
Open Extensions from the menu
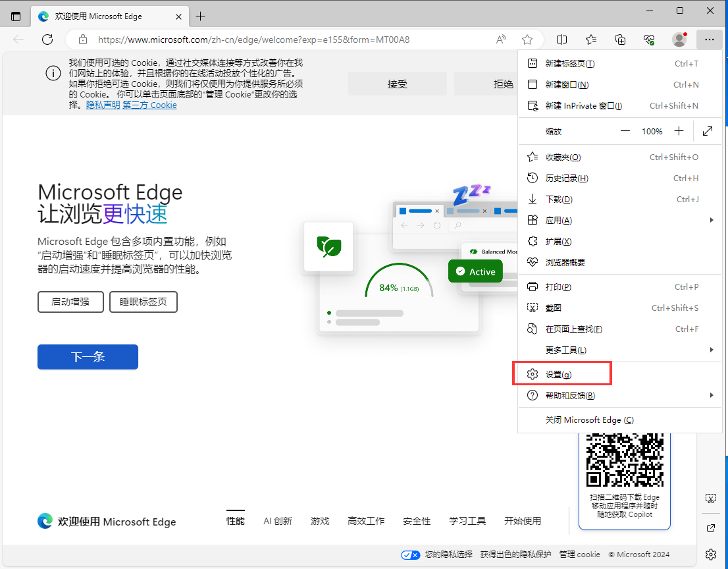coord(620,242)
